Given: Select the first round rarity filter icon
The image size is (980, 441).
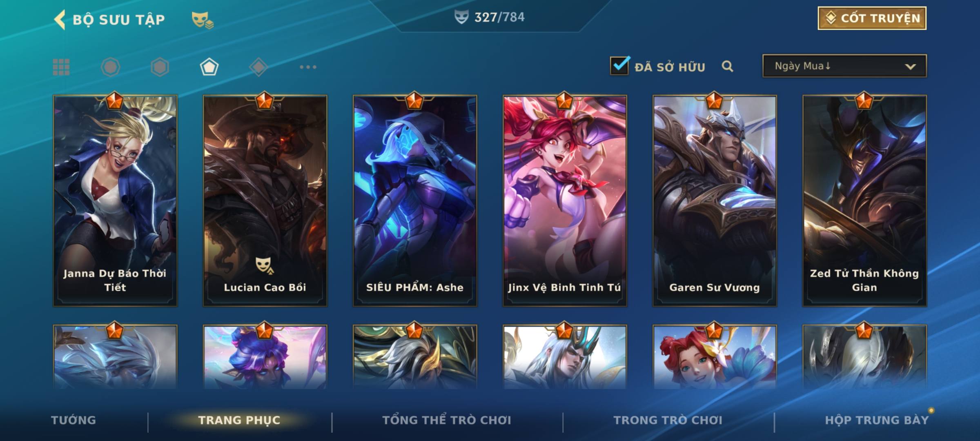Looking at the screenshot, I should pos(111,67).
